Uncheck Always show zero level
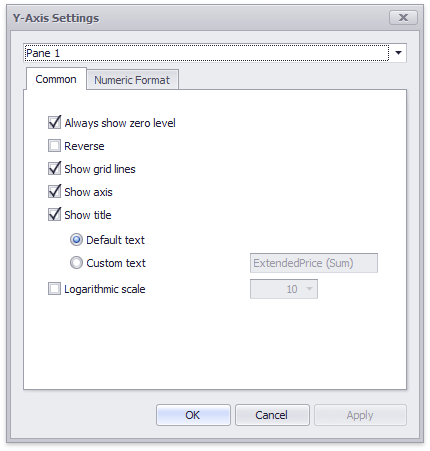Screen dimensions: 430x451 (54, 123)
